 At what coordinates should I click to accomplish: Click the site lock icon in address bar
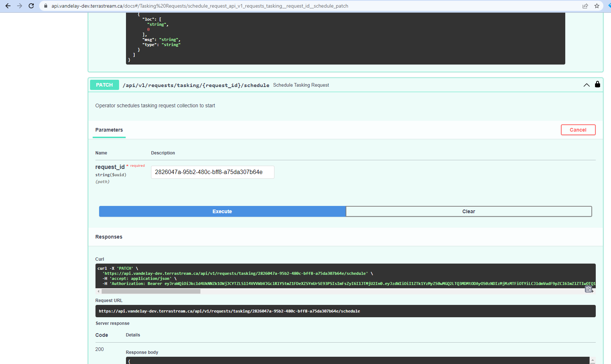click(46, 6)
